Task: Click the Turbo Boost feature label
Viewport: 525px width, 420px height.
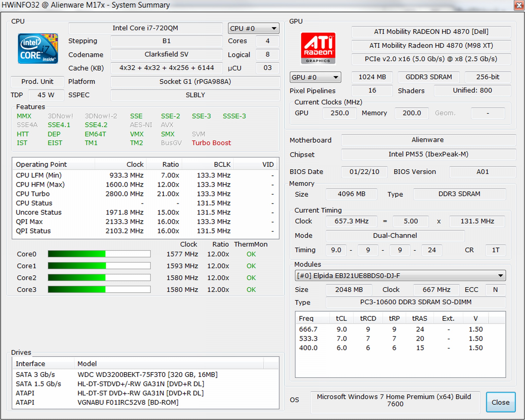Action: coord(211,143)
